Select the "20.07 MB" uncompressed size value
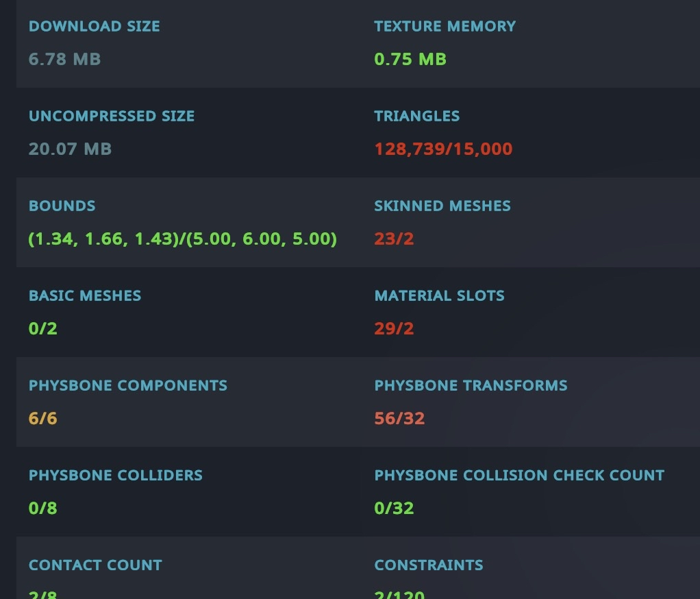 [x=70, y=149]
